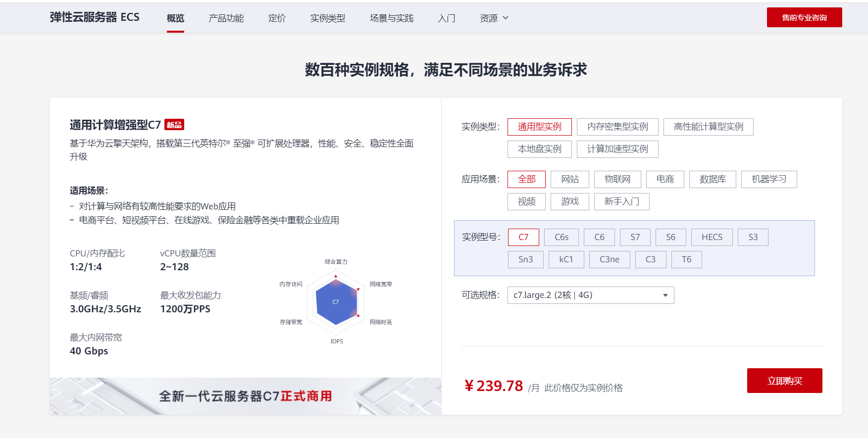868x438 pixels.
Task: Select the C6s instance model
Action: click(561, 237)
